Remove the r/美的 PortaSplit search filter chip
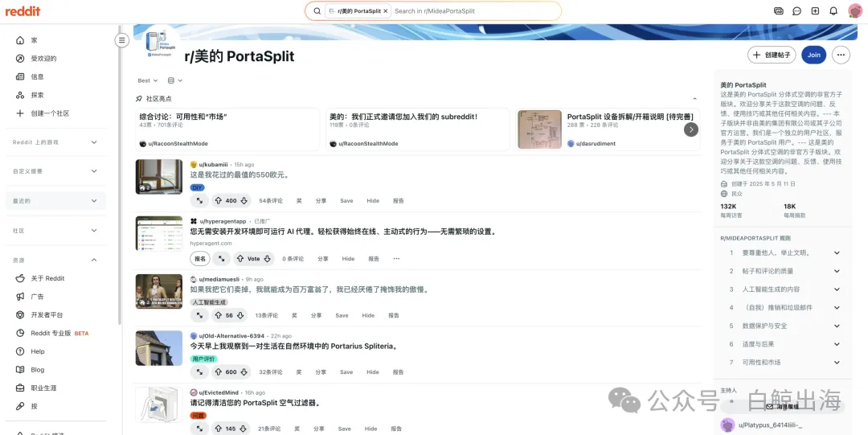The image size is (868, 435). (386, 11)
